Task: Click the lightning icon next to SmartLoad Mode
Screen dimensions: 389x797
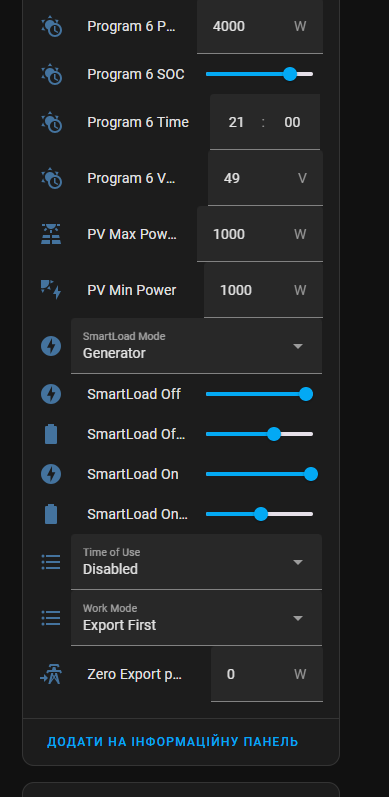Action: point(51,346)
